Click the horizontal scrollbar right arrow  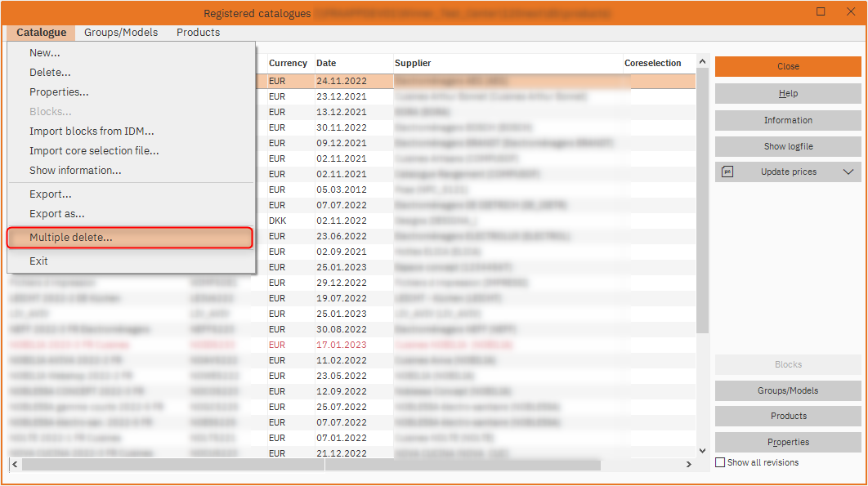tap(689, 465)
